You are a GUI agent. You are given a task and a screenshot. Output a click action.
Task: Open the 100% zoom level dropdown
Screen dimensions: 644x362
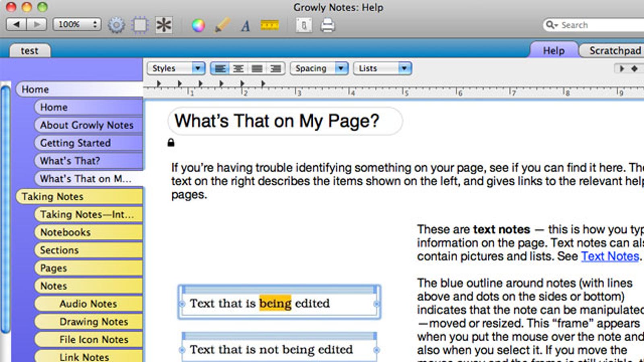(x=77, y=25)
